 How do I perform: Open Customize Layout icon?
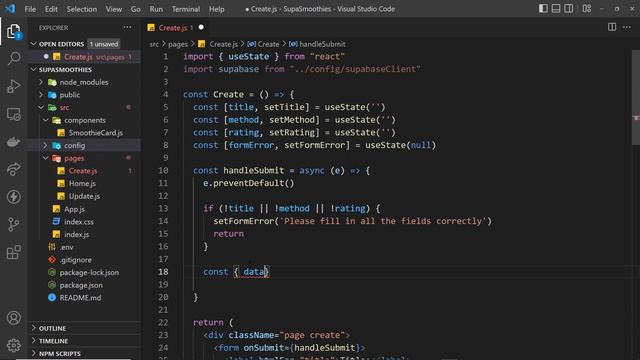click(587, 9)
